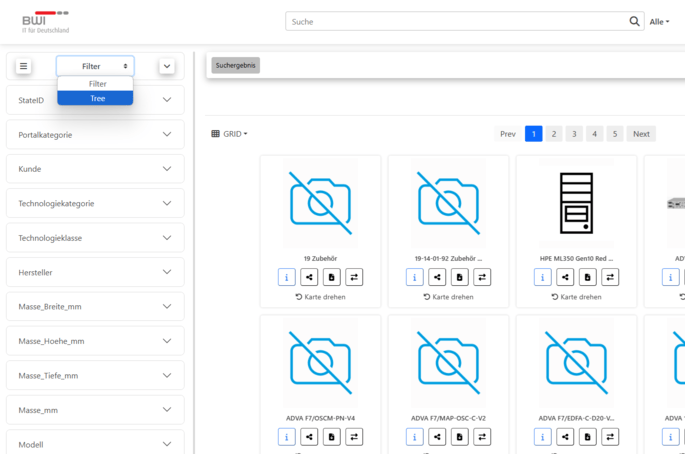Viewport: 685px width, 454px height.
Task: Open the GRID view dropdown
Action: point(230,134)
